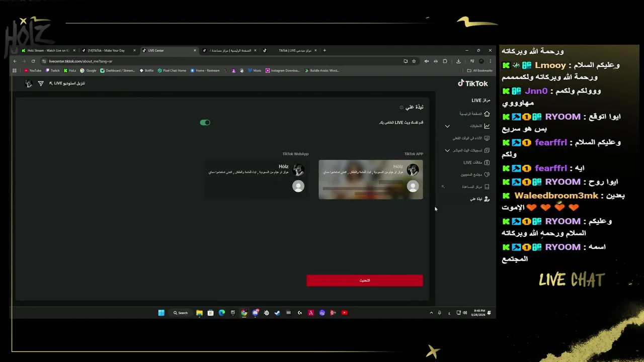
Task: Open the YouTube taskbar icon
Action: (344, 313)
